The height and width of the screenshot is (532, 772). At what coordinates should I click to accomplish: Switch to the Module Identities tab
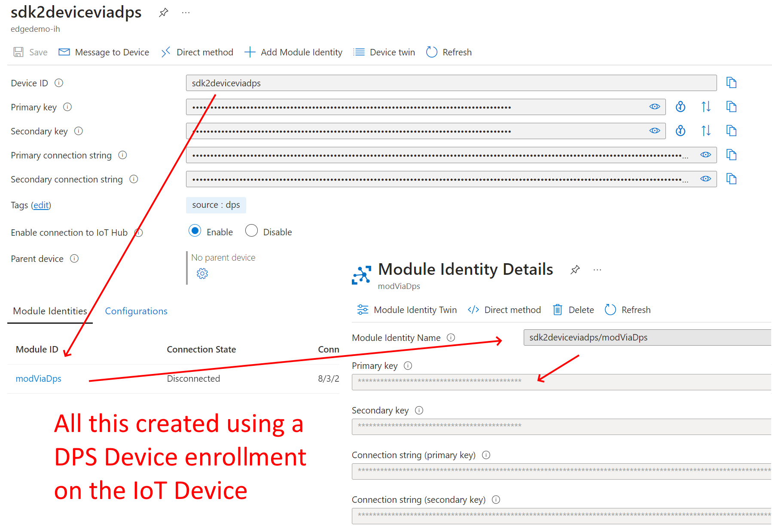(50, 310)
